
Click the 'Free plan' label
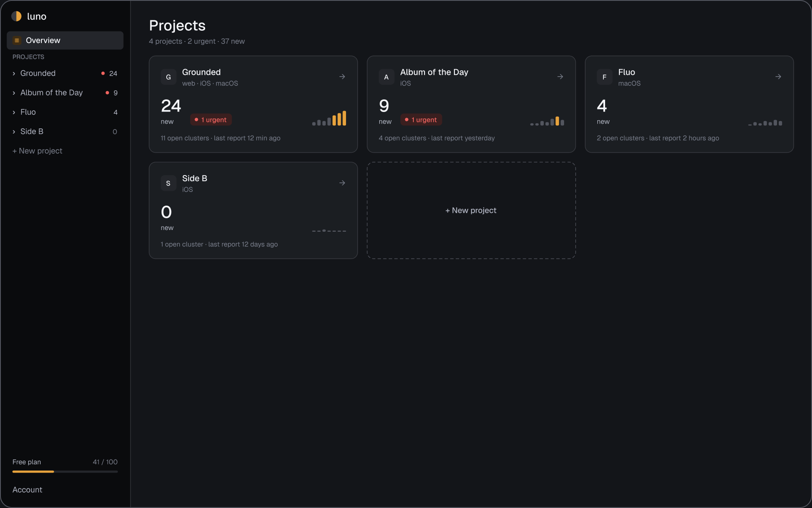tap(27, 462)
